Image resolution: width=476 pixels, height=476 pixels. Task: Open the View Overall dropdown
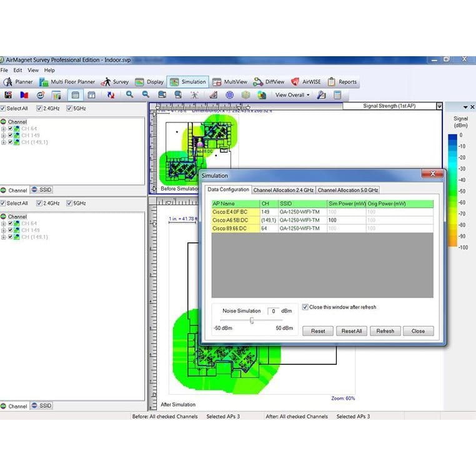coord(292,95)
